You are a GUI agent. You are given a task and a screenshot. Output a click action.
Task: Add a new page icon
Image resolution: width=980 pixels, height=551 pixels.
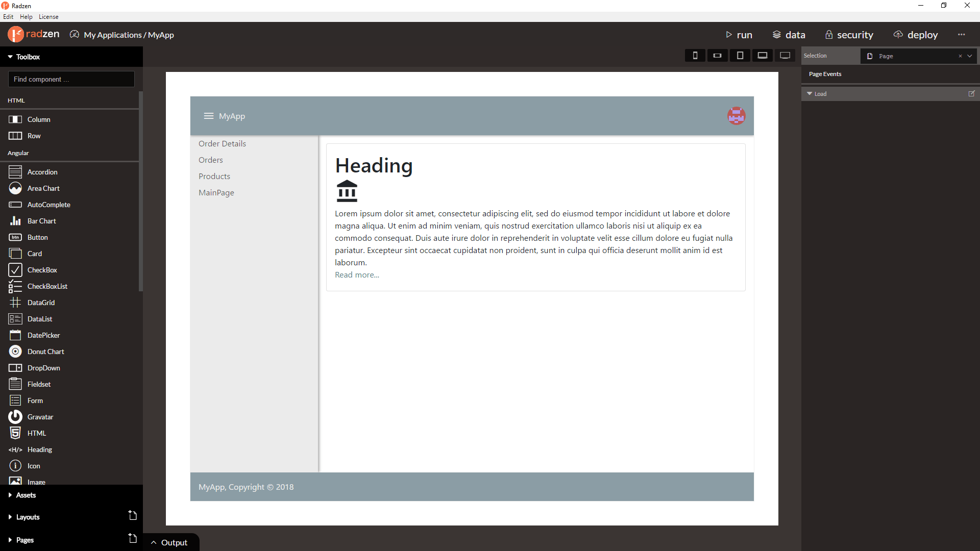133,538
